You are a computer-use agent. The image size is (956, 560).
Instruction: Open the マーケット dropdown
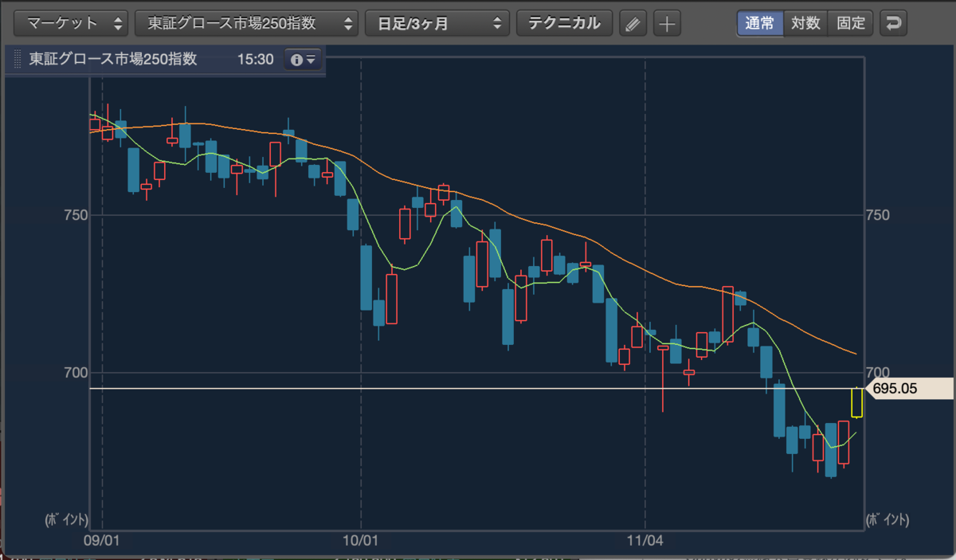click(71, 23)
